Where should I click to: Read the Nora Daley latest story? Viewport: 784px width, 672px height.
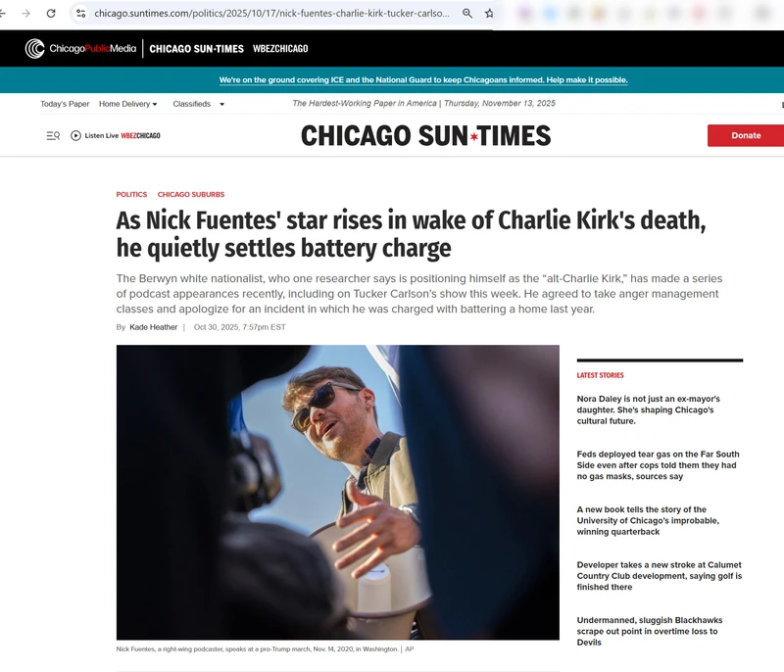(x=649, y=409)
